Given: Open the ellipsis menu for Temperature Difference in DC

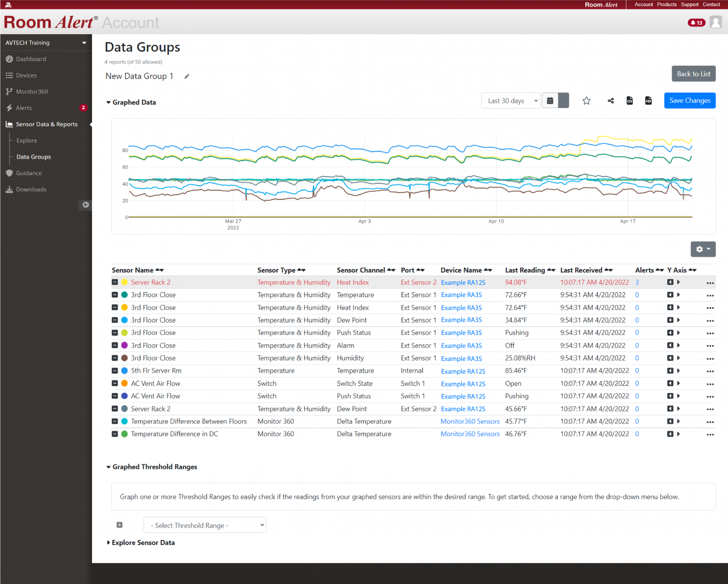Looking at the screenshot, I should (710, 434).
